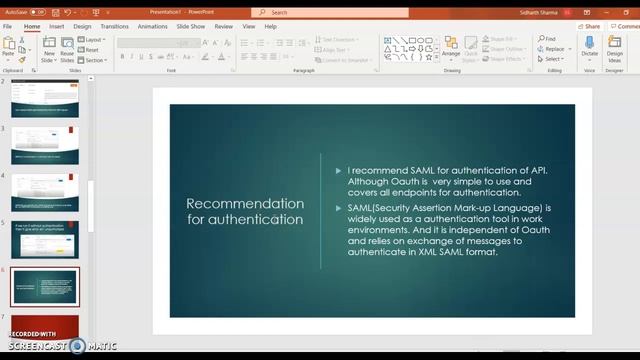
Task: Click the Search box in title bar
Action: (330, 13)
